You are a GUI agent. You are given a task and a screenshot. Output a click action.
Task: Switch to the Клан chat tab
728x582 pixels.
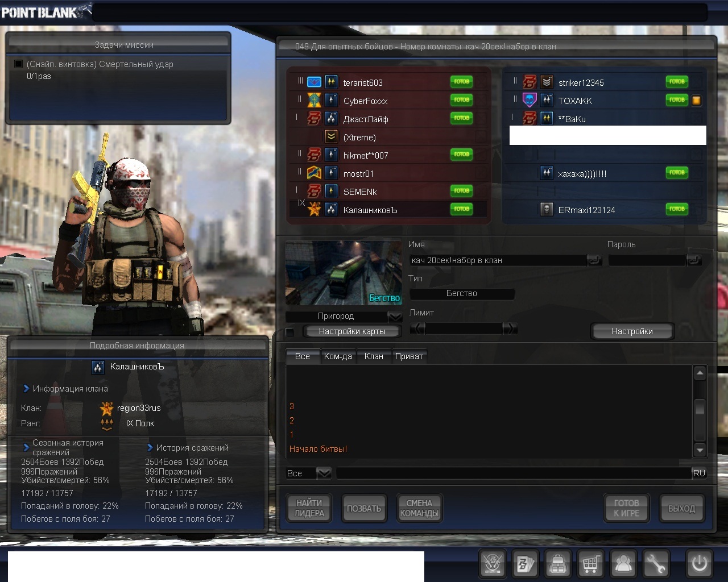[x=373, y=356]
